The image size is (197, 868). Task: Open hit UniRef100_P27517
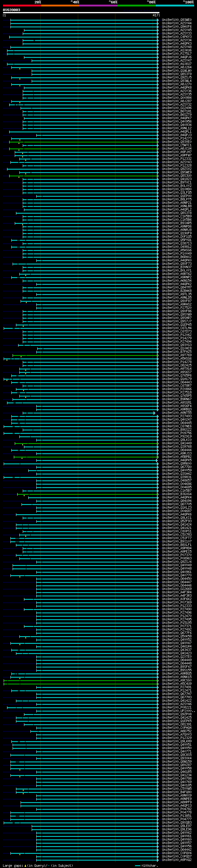coord(176,54)
